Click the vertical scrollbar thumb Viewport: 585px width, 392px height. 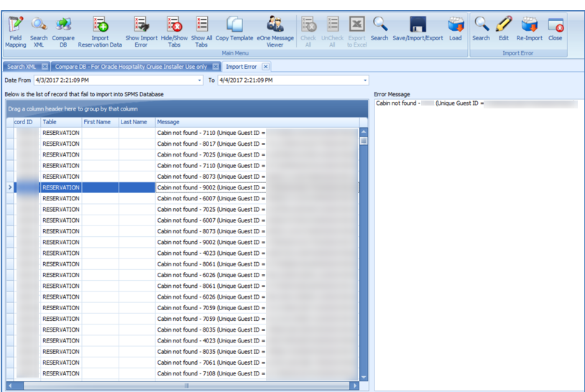(364, 141)
